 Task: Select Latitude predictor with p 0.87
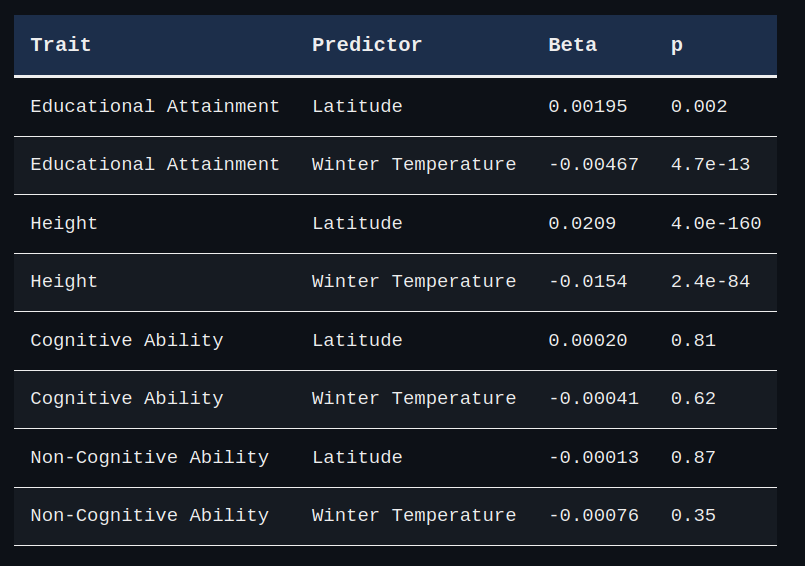pos(357,458)
